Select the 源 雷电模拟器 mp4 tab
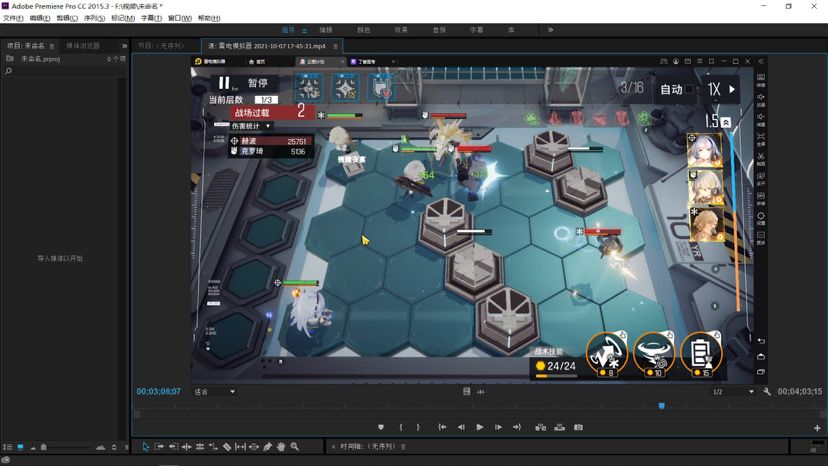828x466 pixels. point(267,46)
